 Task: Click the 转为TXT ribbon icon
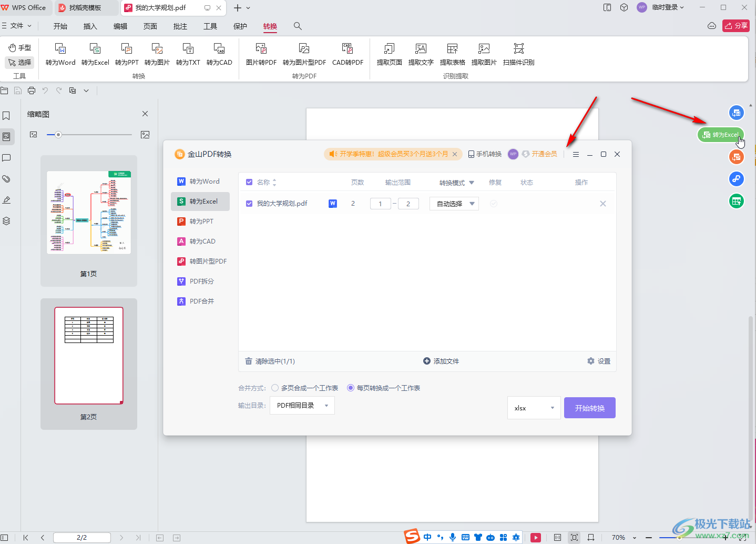coord(188,55)
